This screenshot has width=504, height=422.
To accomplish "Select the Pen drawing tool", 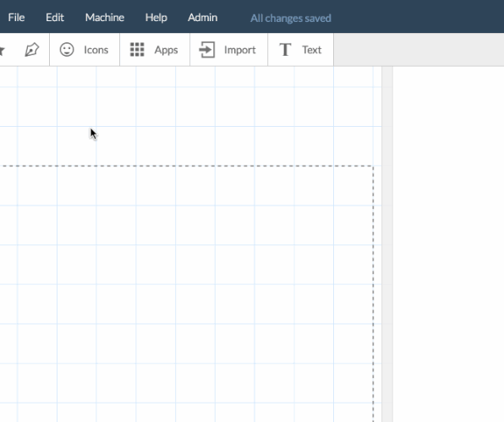I will point(32,50).
